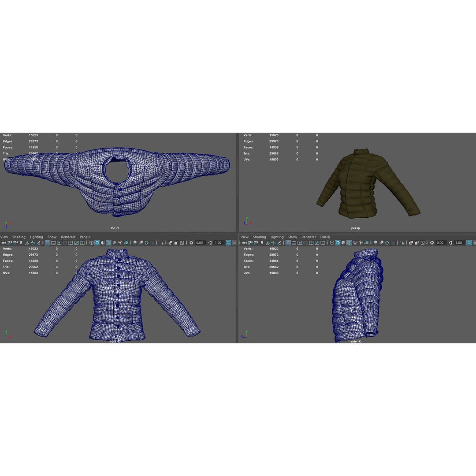This screenshot has width=476, height=476.
Task: Click Exposure icon in front panel toolbar
Action: 191,242
